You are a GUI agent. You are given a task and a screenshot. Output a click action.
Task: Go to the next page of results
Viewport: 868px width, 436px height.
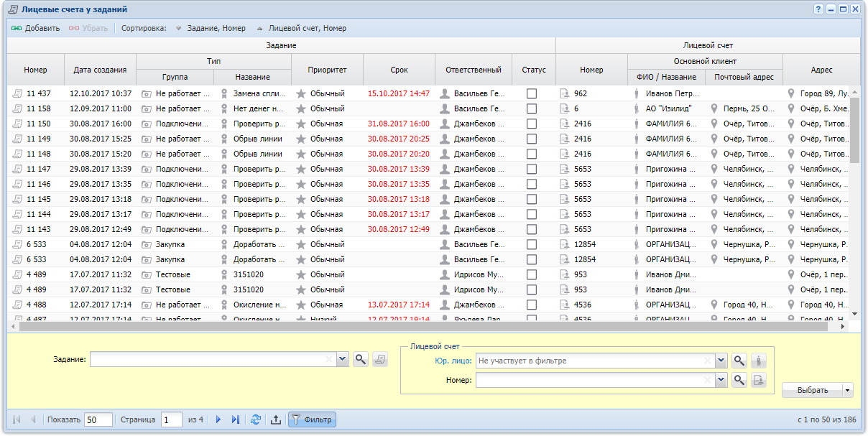coord(218,419)
